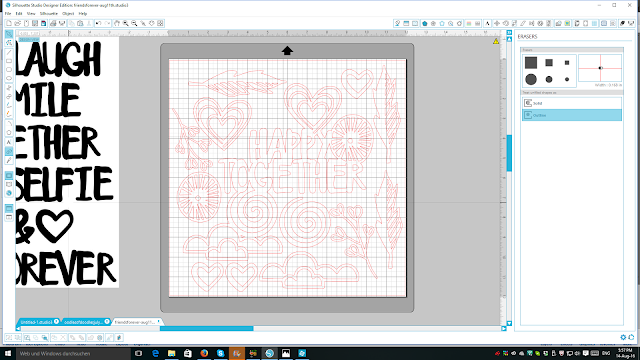Open the Move panel icon

coord(497,24)
